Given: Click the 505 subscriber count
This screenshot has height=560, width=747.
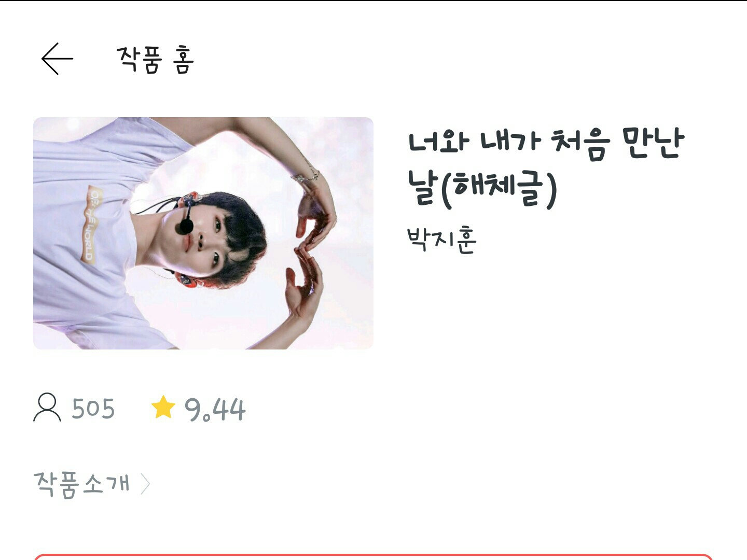Looking at the screenshot, I should point(93,409).
